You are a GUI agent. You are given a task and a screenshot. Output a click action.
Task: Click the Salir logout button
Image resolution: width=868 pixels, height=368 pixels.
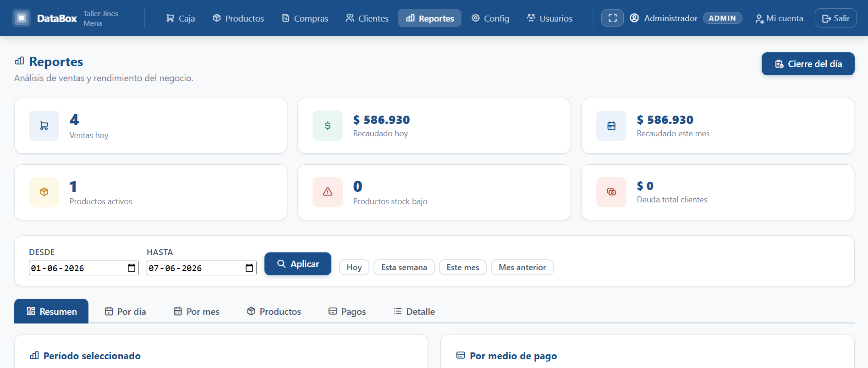point(835,18)
